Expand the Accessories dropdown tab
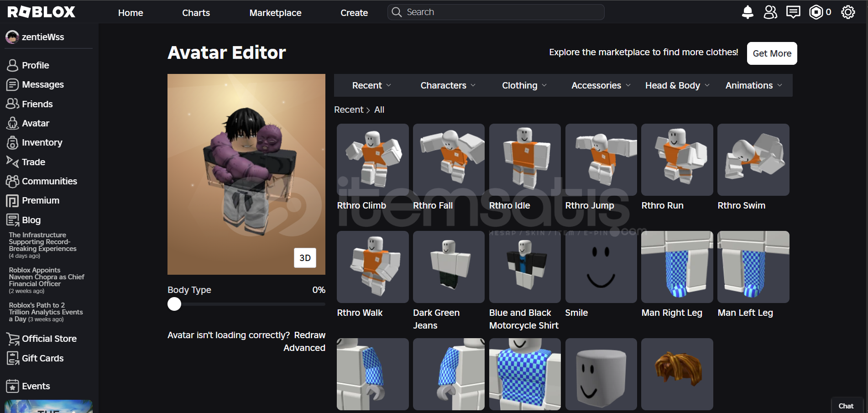The image size is (868, 413). (601, 85)
